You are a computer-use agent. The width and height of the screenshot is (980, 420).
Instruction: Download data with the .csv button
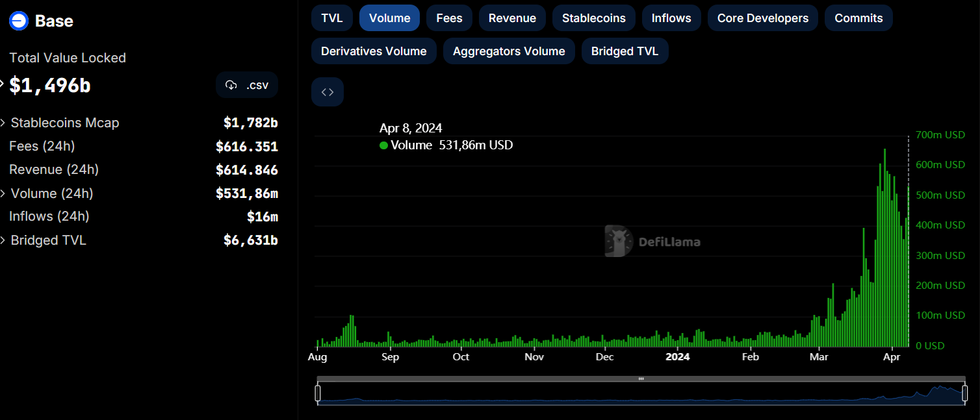tap(247, 85)
